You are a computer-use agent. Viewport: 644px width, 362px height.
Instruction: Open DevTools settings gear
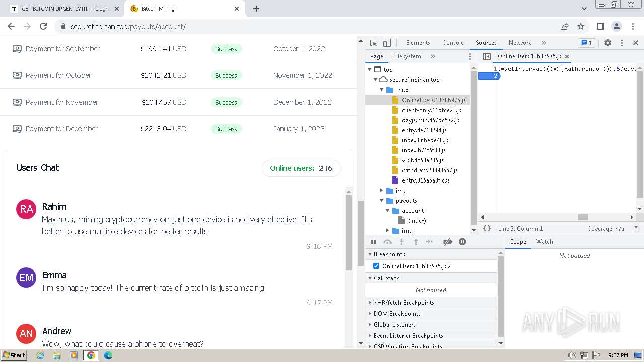click(608, 43)
